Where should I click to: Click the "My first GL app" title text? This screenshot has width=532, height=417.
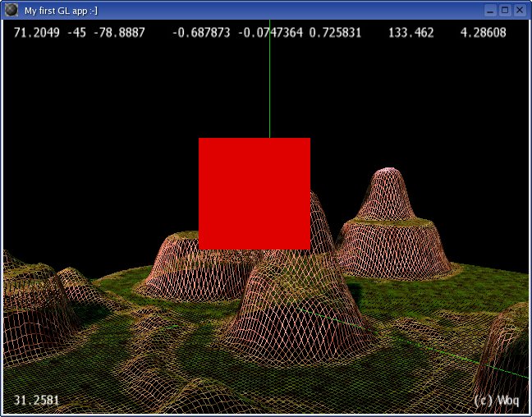61,10
